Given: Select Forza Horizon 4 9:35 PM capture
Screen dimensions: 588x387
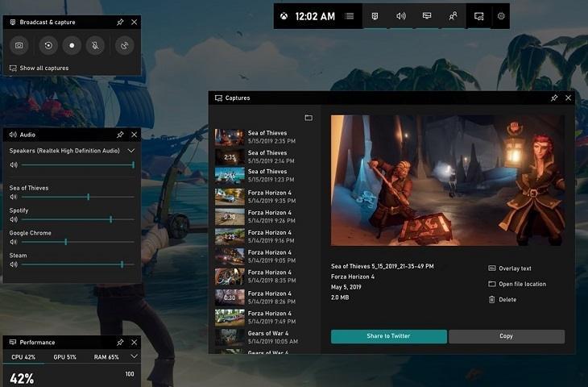Looking at the screenshot, I should click(x=263, y=196).
